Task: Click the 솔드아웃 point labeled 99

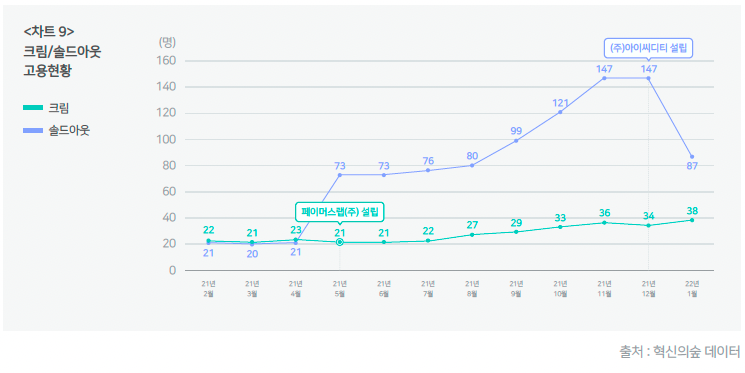Action: click(x=516, y=141)
